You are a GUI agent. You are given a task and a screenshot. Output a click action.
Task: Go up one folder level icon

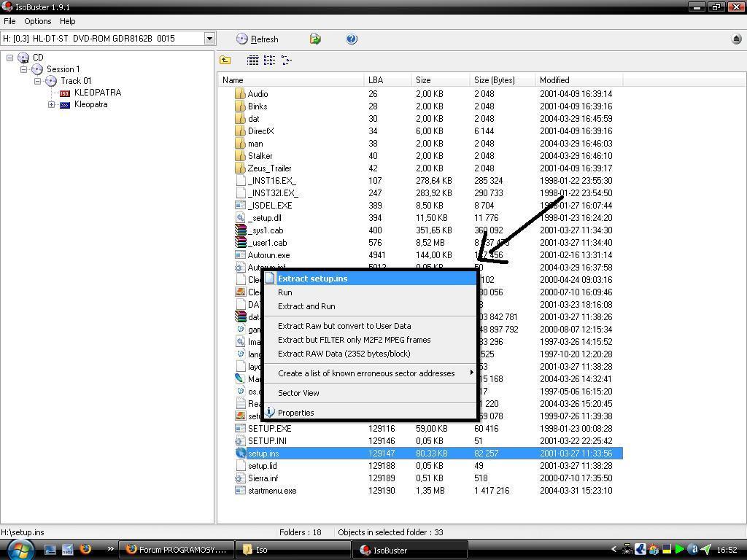pos(225,60)
